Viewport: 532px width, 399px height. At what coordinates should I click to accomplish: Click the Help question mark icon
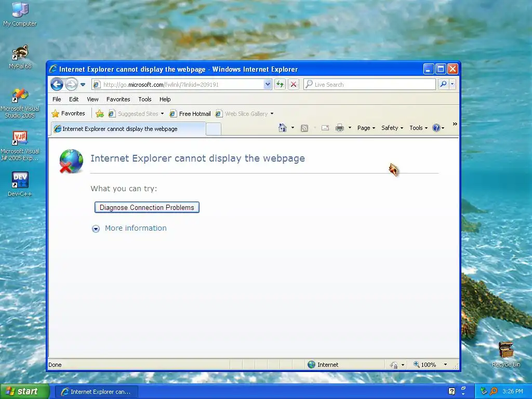coord(436,128)
